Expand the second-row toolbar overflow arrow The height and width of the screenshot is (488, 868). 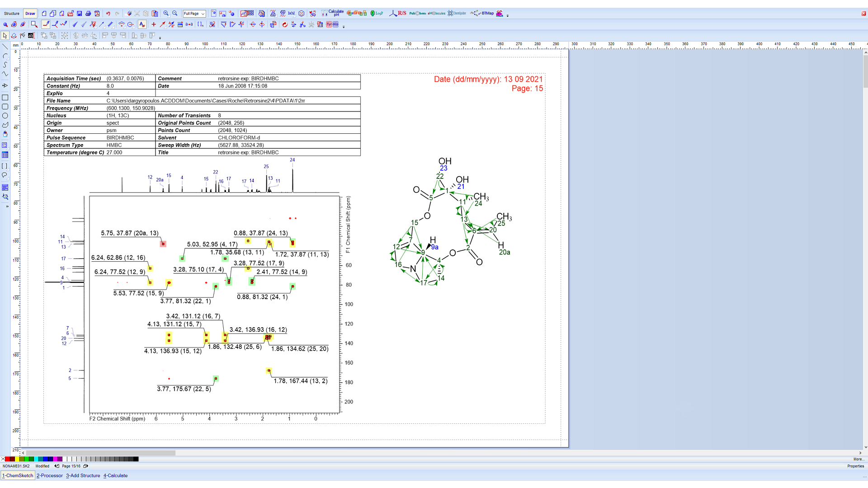coord(344,27)
